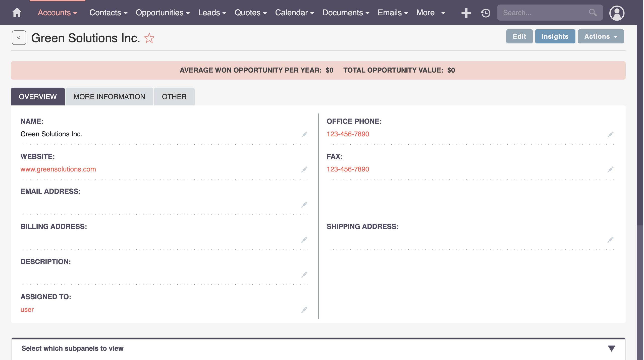Click pencil icon next to Shipping Address

coord(610,240)
